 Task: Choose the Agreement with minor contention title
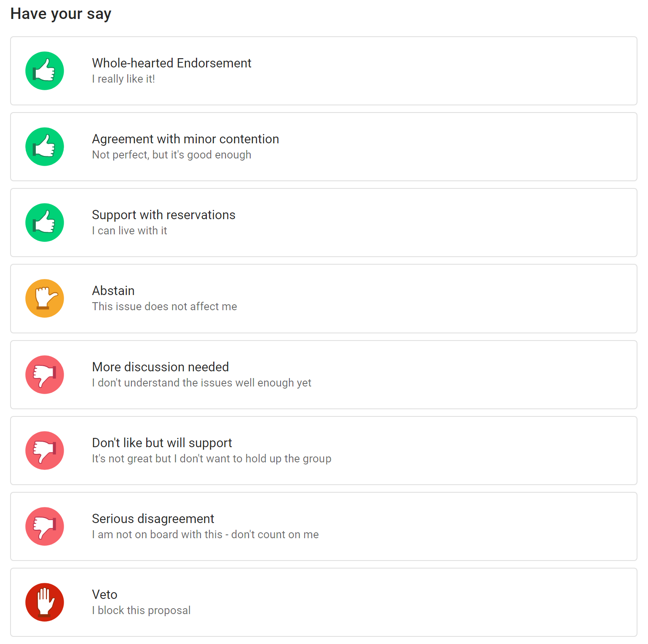[185, 139]
